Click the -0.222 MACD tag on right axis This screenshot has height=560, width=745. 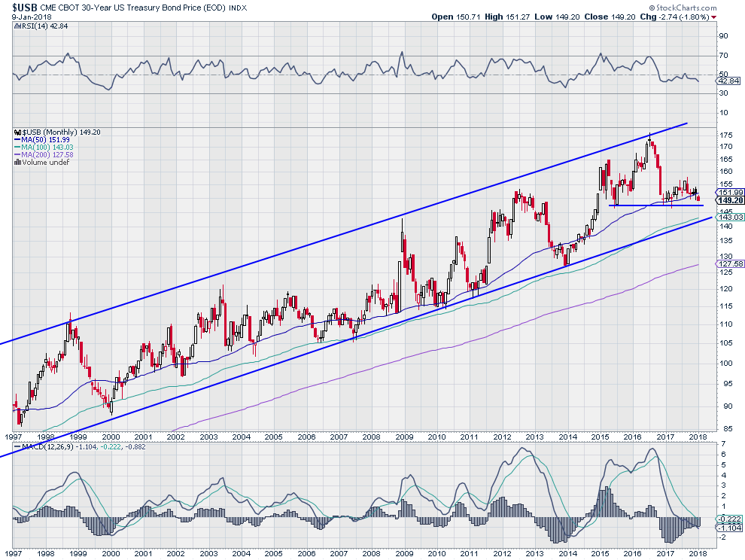[x=730, y=519]
